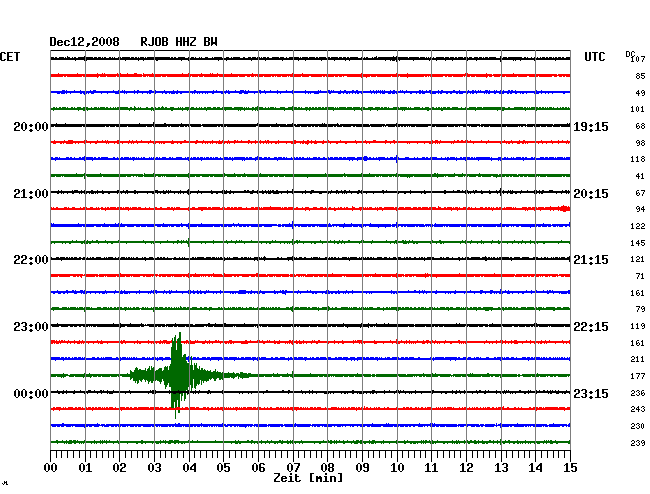Click the date label "Dec12,2008"
This screenshot has width=650, height=494.
pyautogui.click(x=84, y=42)
